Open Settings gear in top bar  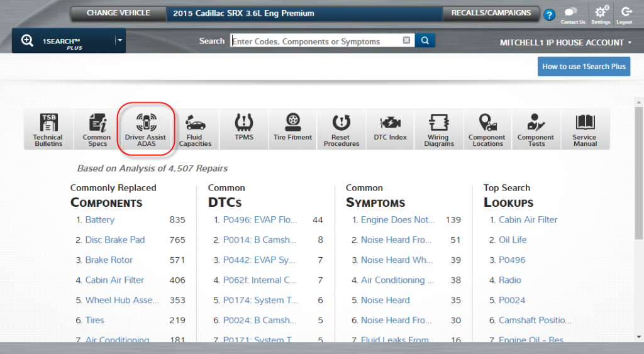[x=601, y=14]
